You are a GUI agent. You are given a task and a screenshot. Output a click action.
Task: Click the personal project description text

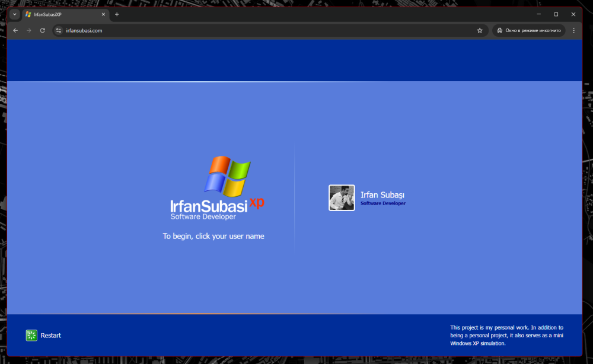click(507, 336)
